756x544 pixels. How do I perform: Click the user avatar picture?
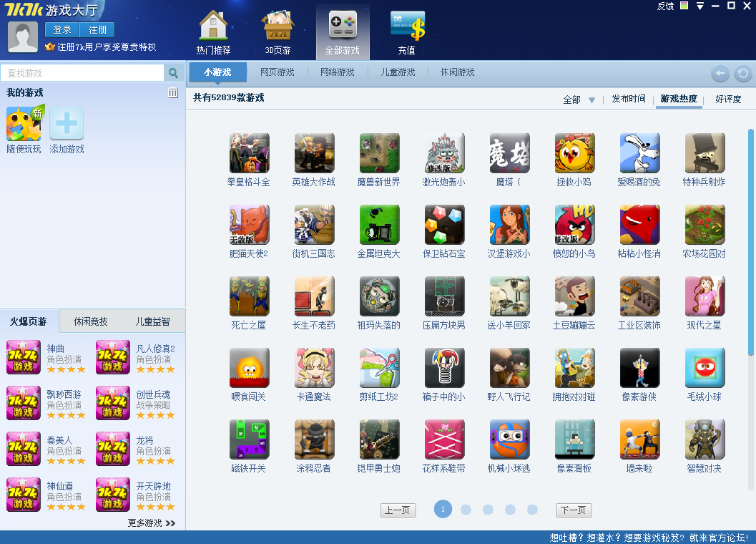tap(23, 37)
